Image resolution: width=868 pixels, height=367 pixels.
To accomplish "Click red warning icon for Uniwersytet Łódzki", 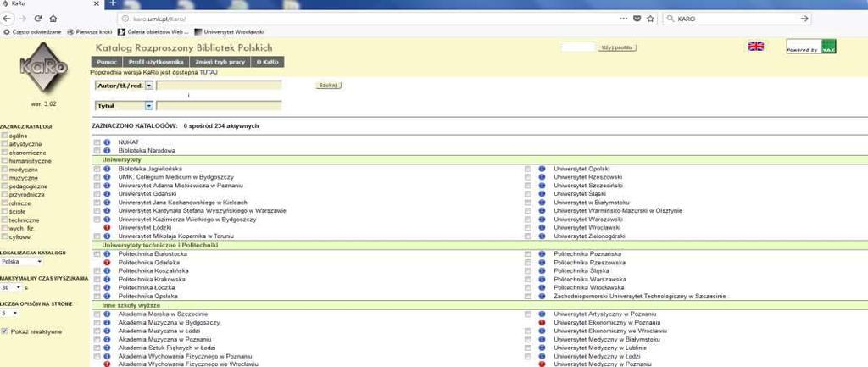I will tap(107, 227).
